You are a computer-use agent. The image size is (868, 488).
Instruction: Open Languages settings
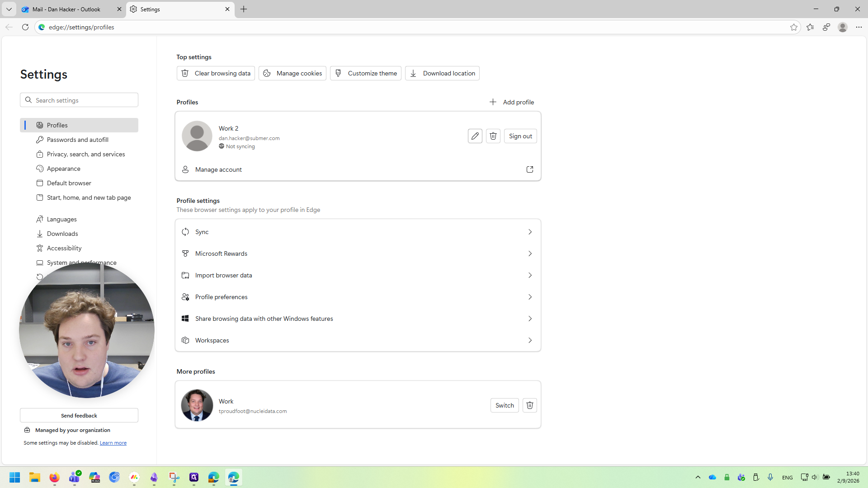click(x=79, y=219)
